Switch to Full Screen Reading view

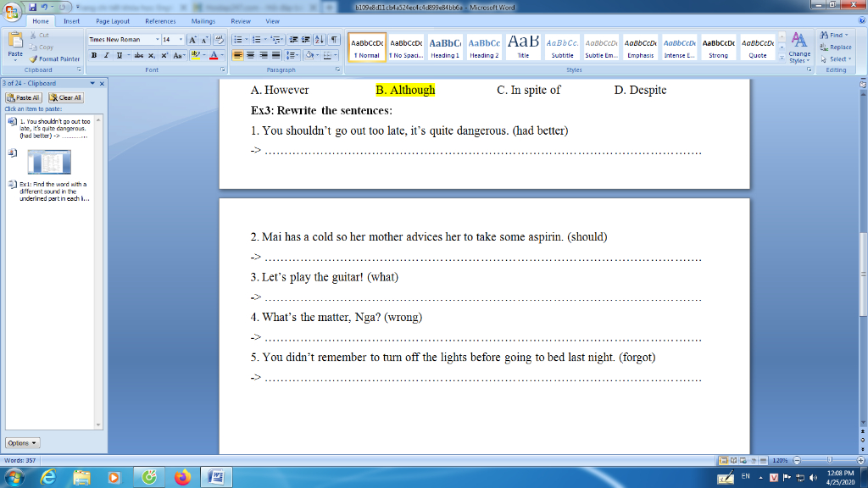point(733,460)
